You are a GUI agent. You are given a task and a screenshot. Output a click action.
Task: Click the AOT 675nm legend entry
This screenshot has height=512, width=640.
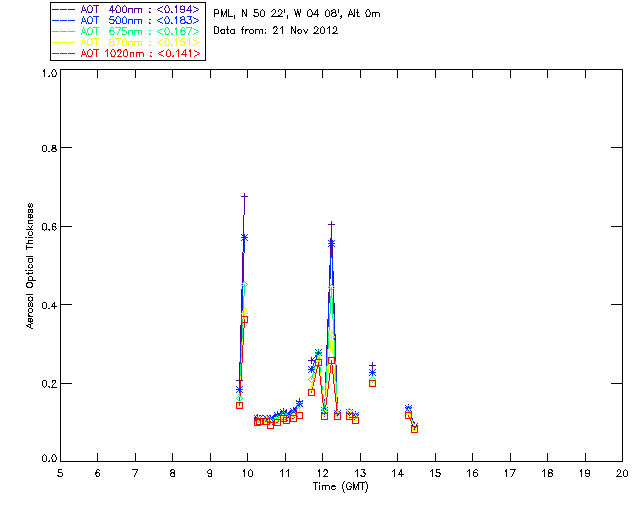(x=127, y=31)
